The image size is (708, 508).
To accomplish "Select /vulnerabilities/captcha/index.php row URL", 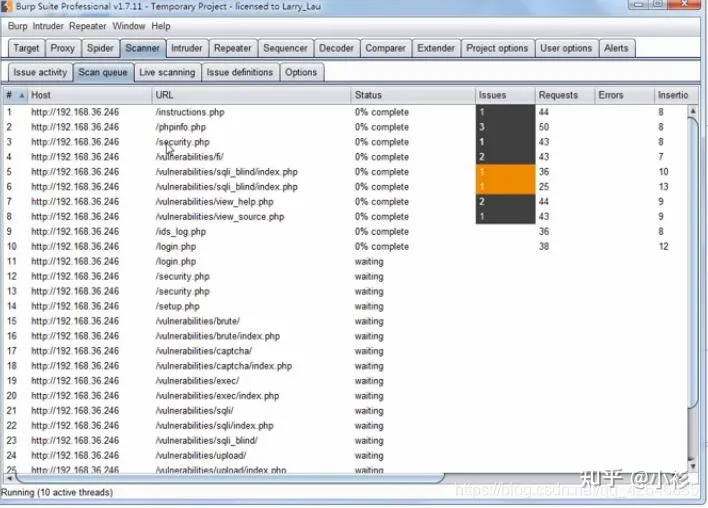I will (x=224, y=366).
